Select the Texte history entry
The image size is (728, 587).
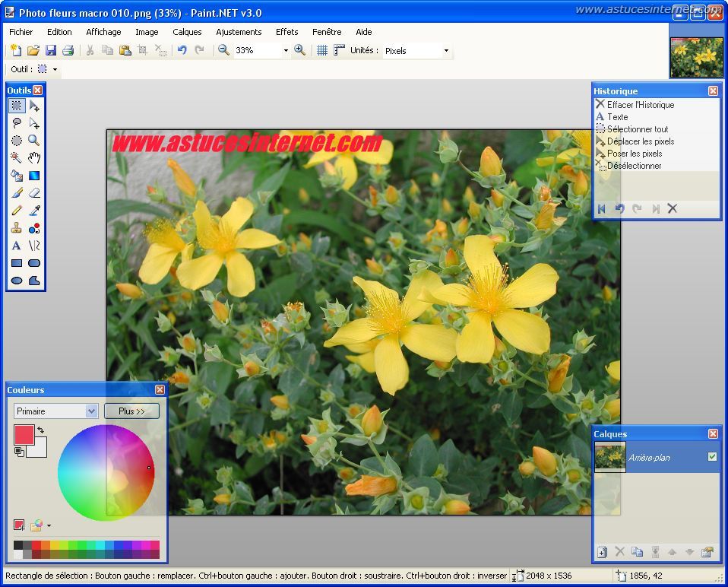(x=657, y=117)
